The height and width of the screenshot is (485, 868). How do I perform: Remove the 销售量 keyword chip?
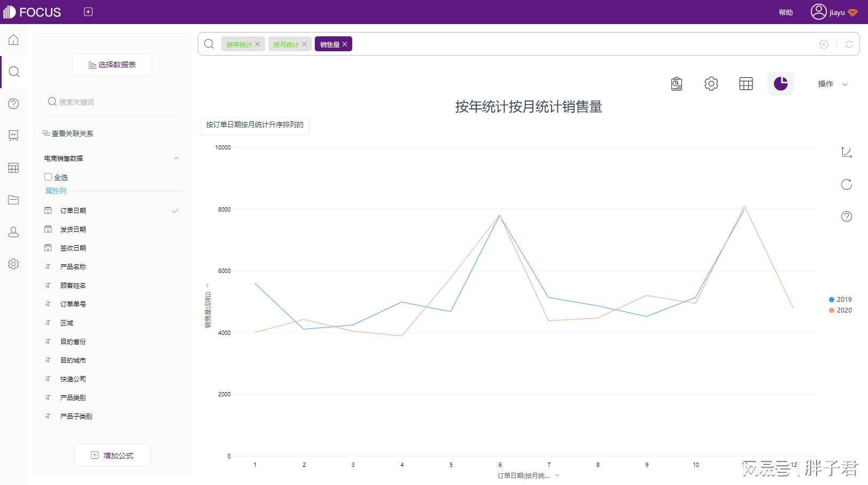[x=345, y=44]
